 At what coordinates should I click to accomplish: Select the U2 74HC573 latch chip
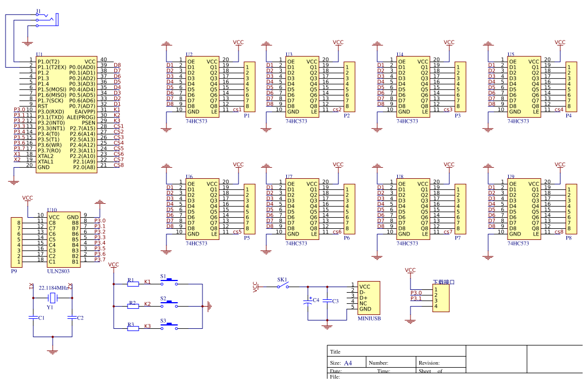click(202, 87)
